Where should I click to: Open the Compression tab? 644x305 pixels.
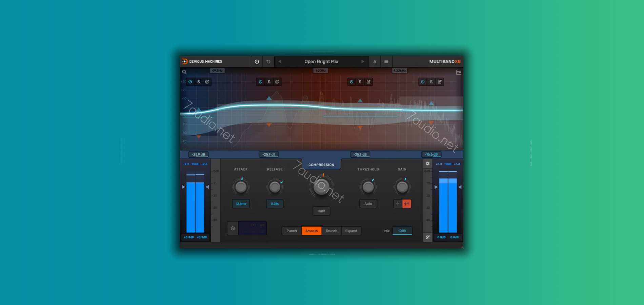point(321,165)
